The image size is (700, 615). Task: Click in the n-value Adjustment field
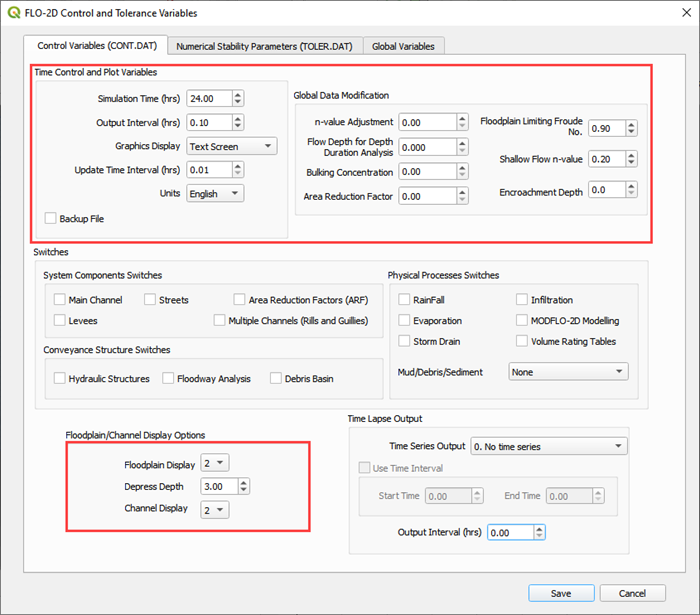pos(426,122)
